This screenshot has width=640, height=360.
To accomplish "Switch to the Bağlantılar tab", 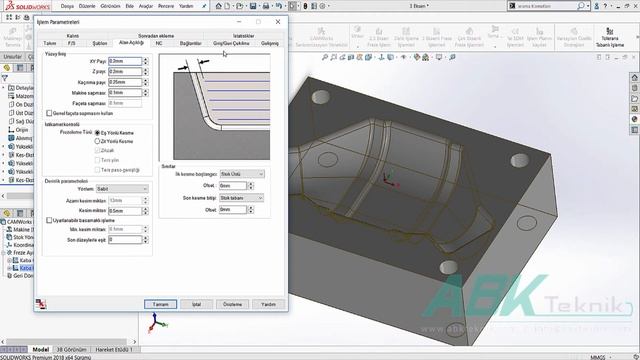I will tap(191, 43).
